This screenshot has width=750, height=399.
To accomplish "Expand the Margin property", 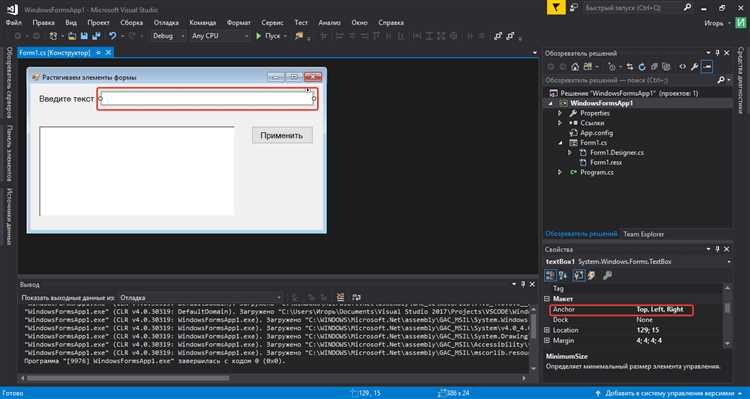I will (547, 341).
